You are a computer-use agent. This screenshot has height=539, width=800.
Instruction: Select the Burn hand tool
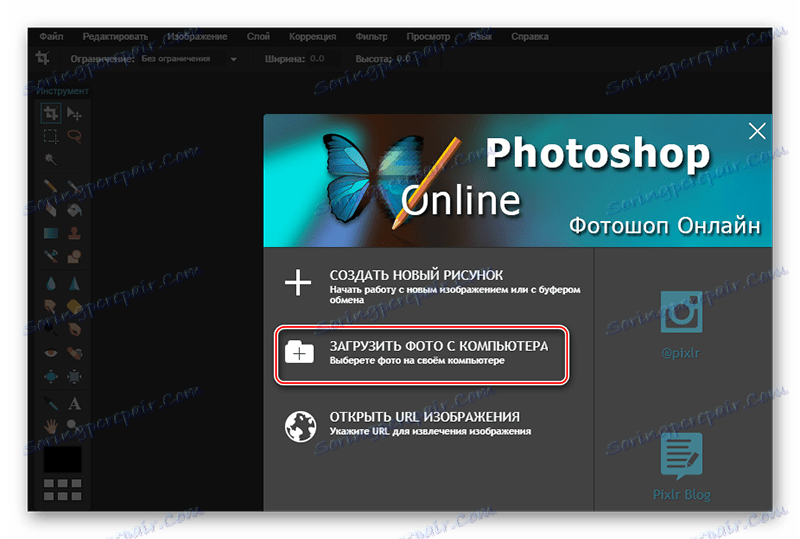pos(74,329)
